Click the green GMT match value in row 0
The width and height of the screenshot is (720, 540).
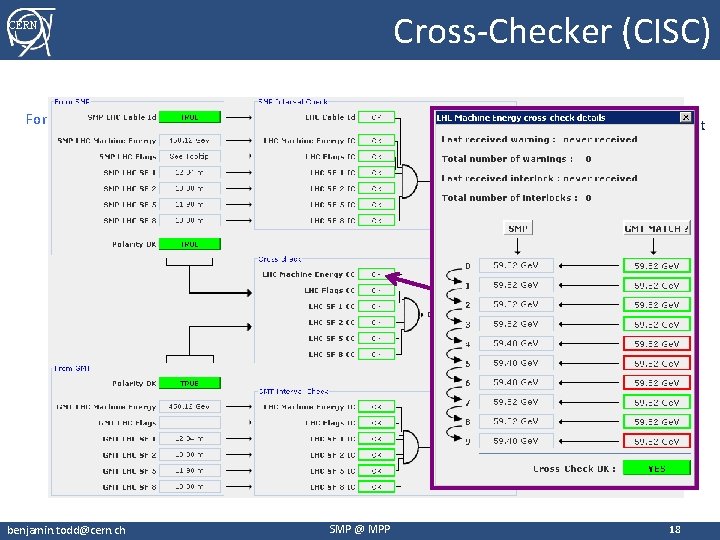(657, 265)
